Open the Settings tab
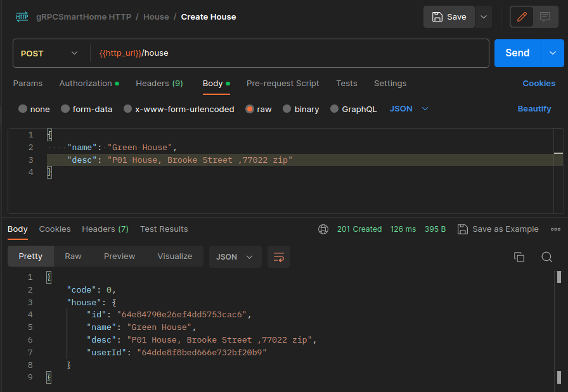Viewport: 568px width, 392px height. (x=390, y=84)
